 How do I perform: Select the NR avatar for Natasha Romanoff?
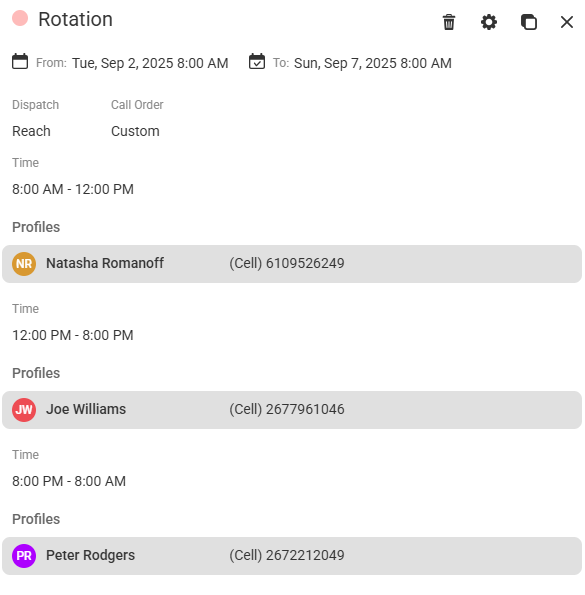24,264
